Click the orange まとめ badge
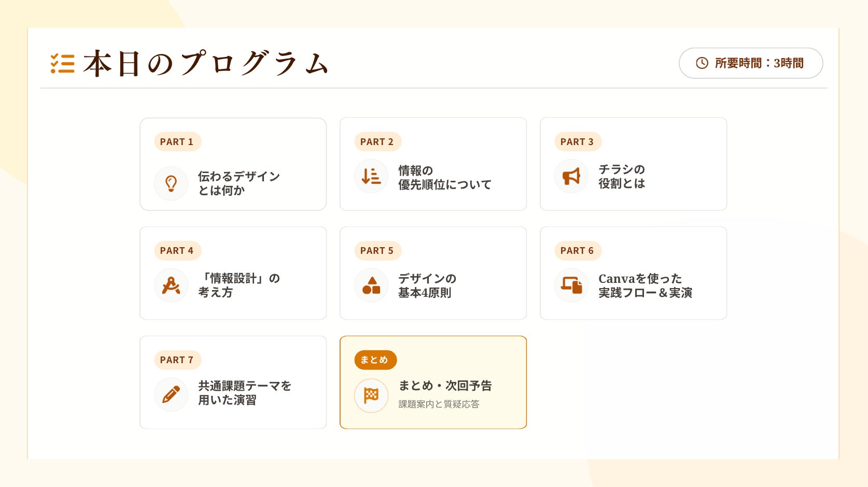The height and width of the screenshot is (487, 868). [x=375, y=360]
